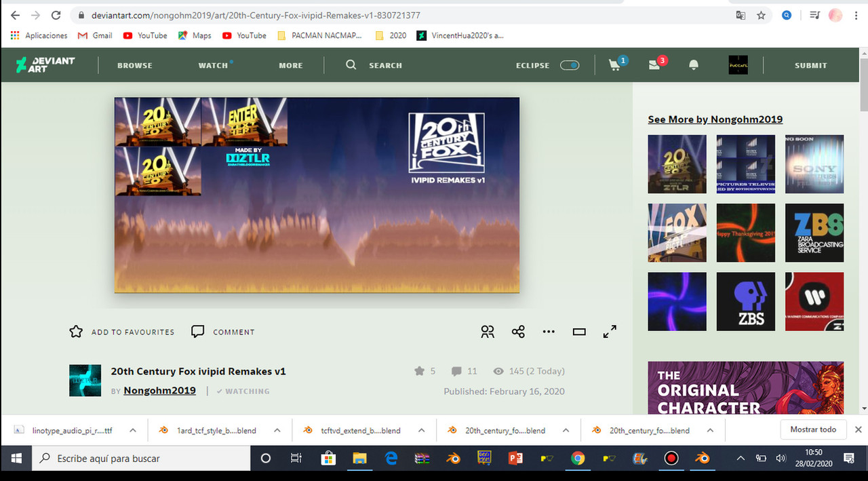Open VincentHua2020's bookmark
The image size is (868, 481).
(460, 35)
